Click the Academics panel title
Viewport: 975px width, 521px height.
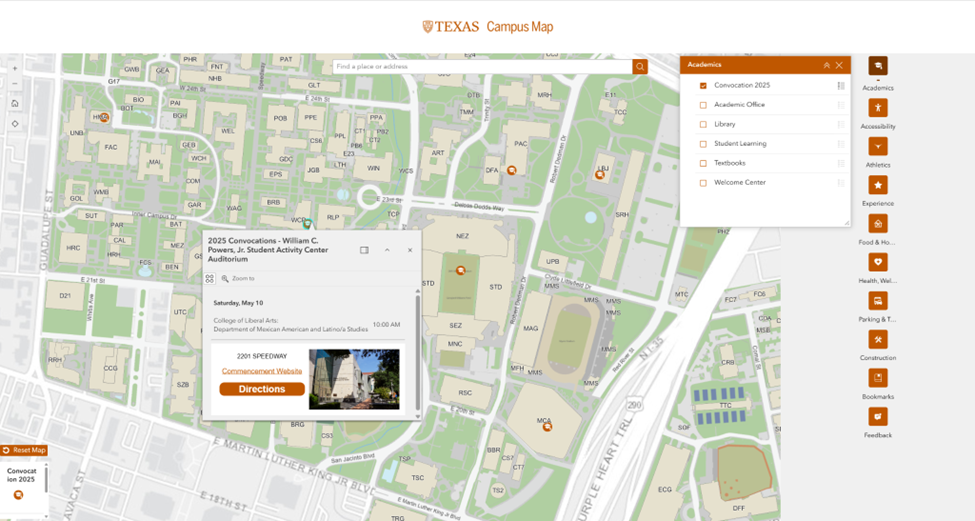[705, 65]
